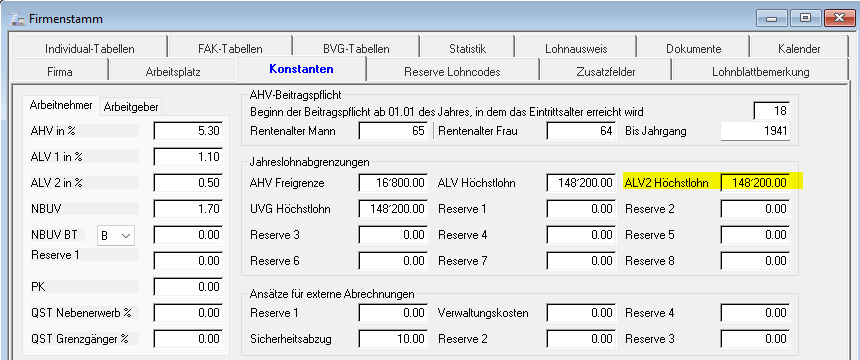Image resolution: width=860 pixels, height=360 pixels.
Task: Click the QST Nebenerwerb % field
Action: (188, 313)
